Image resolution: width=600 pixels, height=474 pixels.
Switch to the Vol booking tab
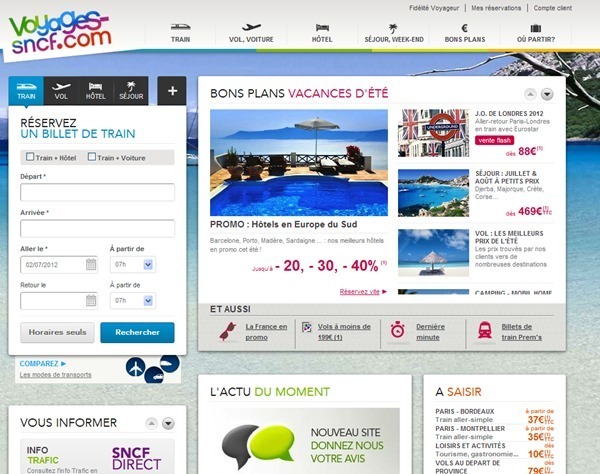click(x=62, y=91)
